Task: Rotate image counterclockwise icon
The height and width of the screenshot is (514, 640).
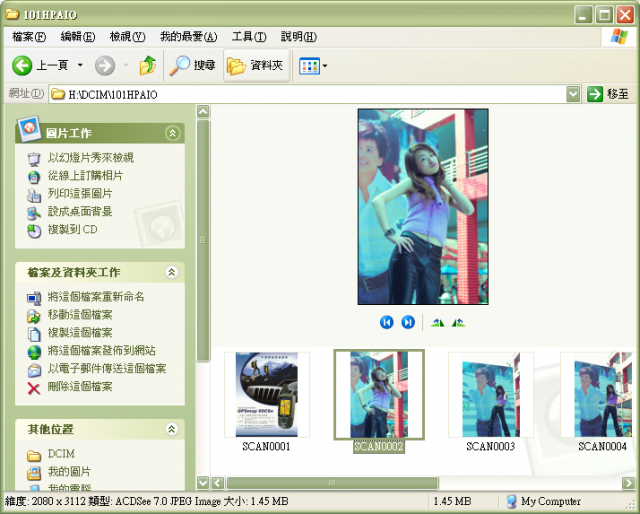Action: click(x=458, y=323)
